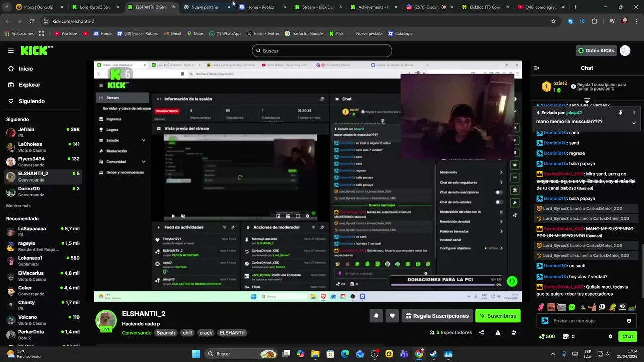Click chat identity badge in message box
644x362 pixels.
(545, 321)
